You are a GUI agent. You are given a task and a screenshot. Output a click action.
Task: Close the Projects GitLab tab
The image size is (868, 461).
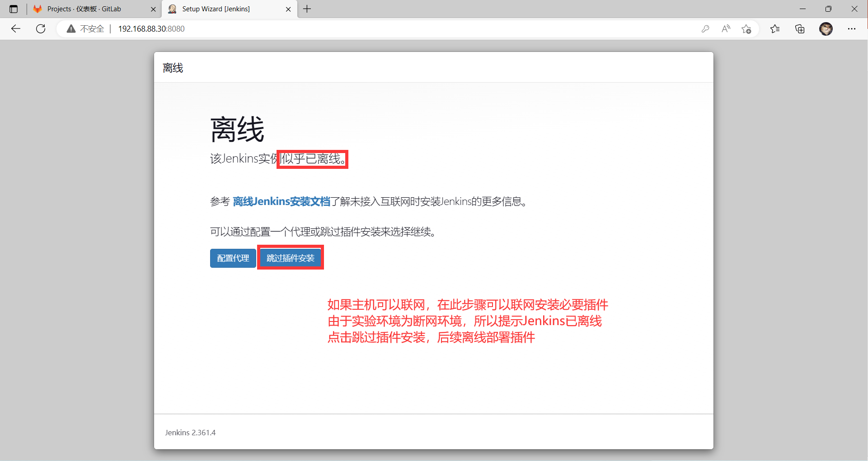pyautogui.click(x=153, y=9)
